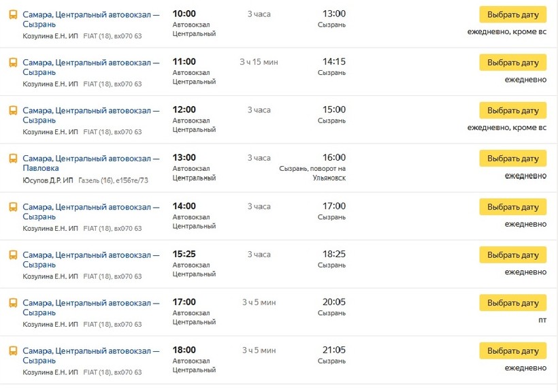Viewport: 558px width, 392px height.
Task: Open the Самара — Павловка route link
Action: point(91,163)
